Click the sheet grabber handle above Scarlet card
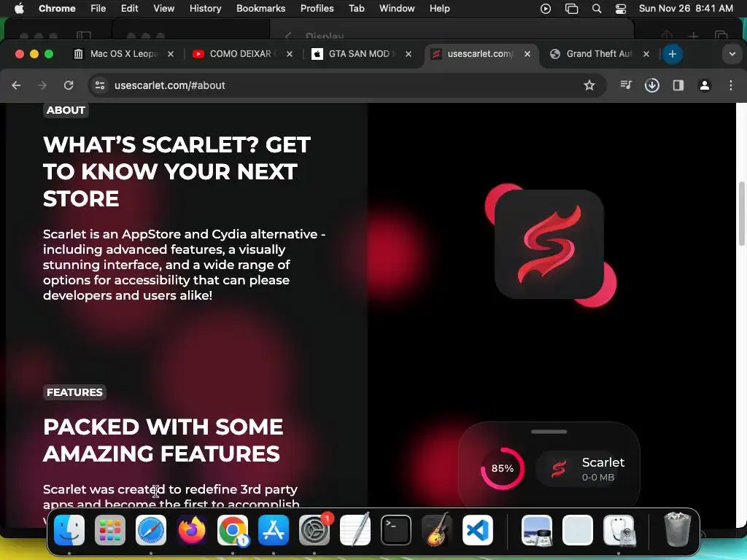This screenshot has height=560, width=747. [549, 432]
